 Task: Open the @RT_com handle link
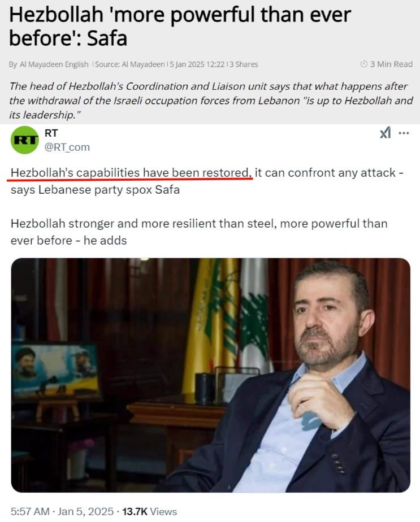[x=67, y=147]
